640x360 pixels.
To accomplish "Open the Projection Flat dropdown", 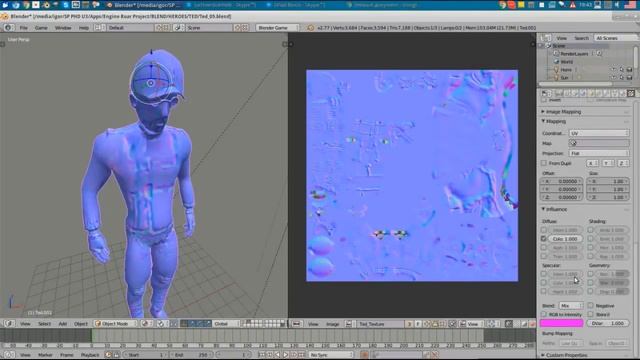I will click(x=599, y=153).
